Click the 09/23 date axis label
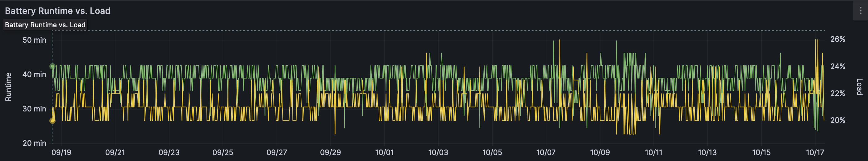 [169, 153]
